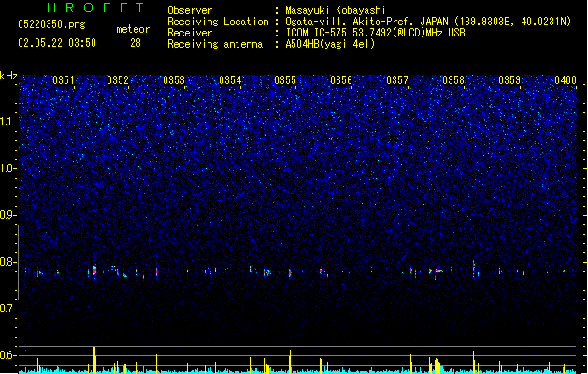This screenshot has width=588, height=374.
Task: Click the meteor label
Action: point(133,29)
